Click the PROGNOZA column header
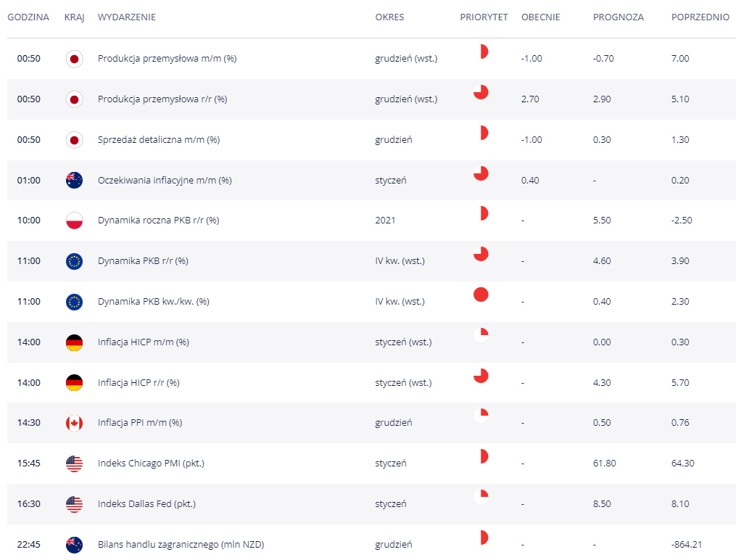The image size is (736, 560). (x=618, y=17)
